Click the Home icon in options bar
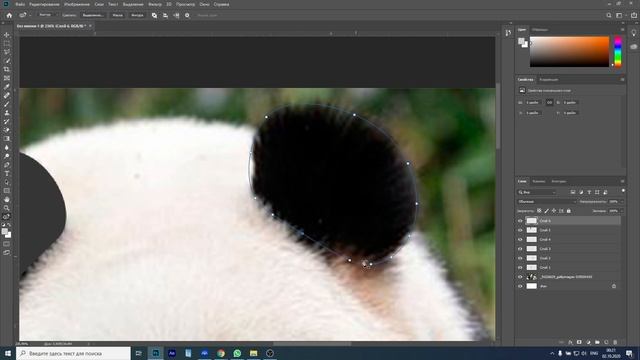The width and height of the screenshot is (640, 360). 9,16
